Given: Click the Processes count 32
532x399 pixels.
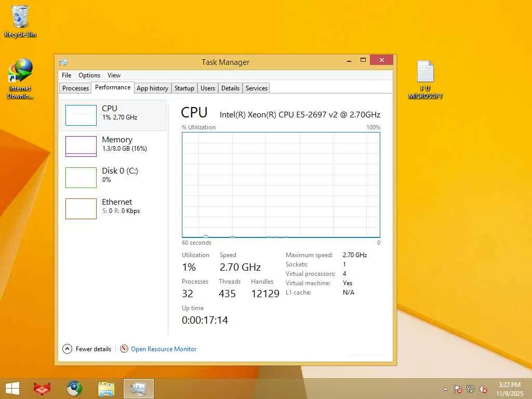Looking at the screenshot, I should point(187,294).
